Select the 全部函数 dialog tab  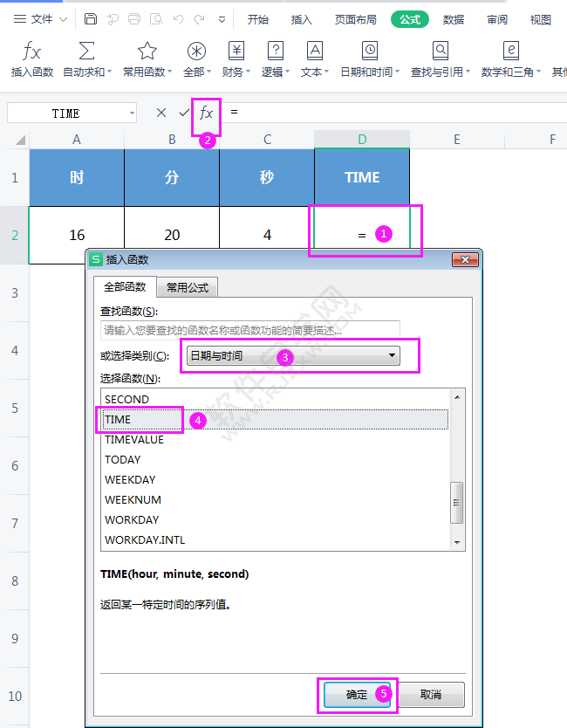(x=125, y=287)
